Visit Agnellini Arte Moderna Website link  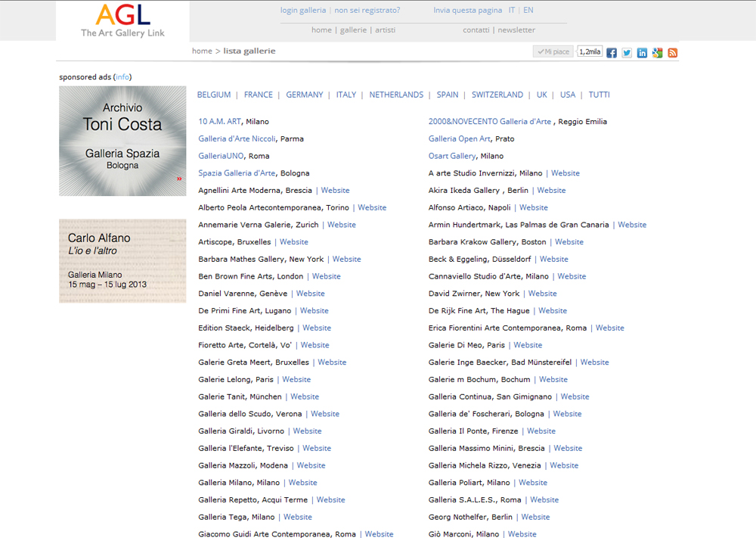(335, 191)
